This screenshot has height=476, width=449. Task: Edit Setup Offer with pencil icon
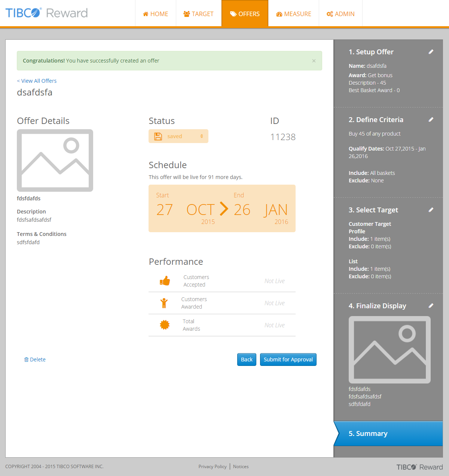[x=431, y=52]
